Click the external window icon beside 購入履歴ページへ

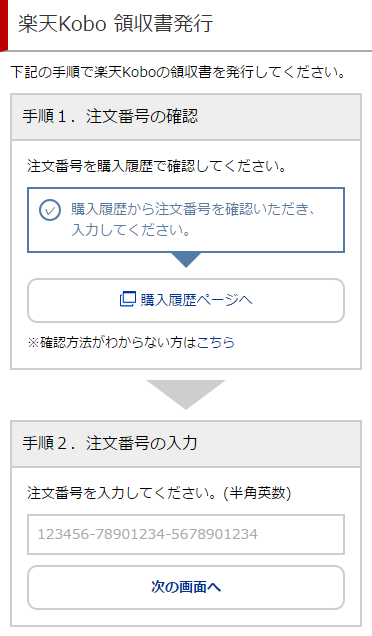tap(127, 300)
